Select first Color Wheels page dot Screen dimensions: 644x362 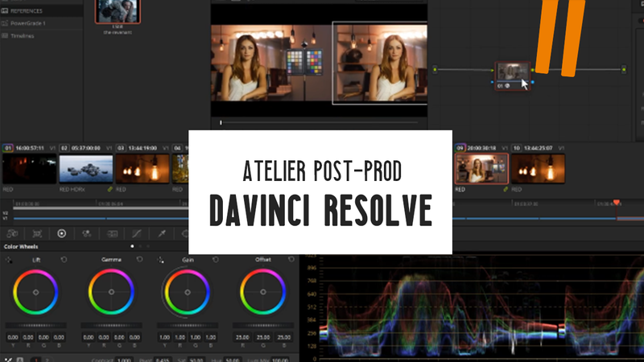(132, 246)
